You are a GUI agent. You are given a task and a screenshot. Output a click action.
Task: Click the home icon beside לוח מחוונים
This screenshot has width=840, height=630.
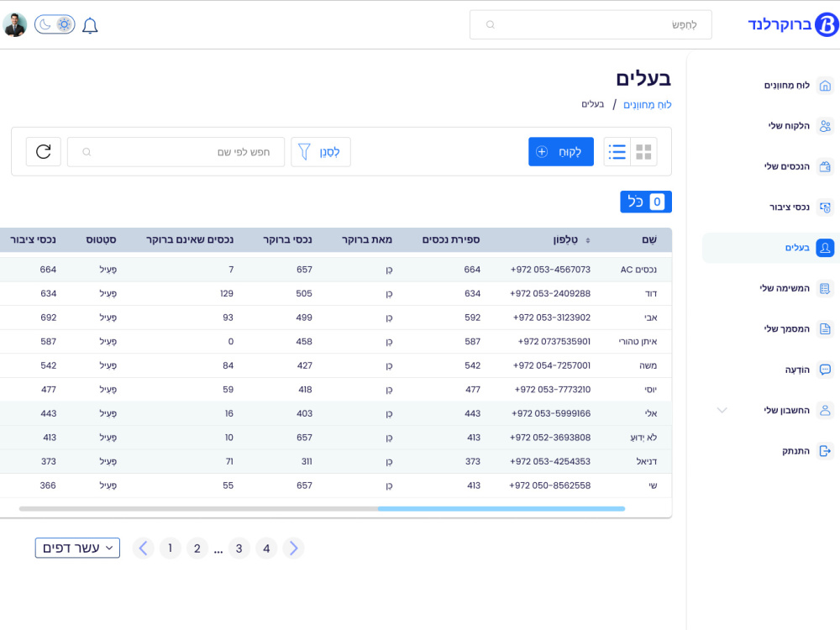825,86
